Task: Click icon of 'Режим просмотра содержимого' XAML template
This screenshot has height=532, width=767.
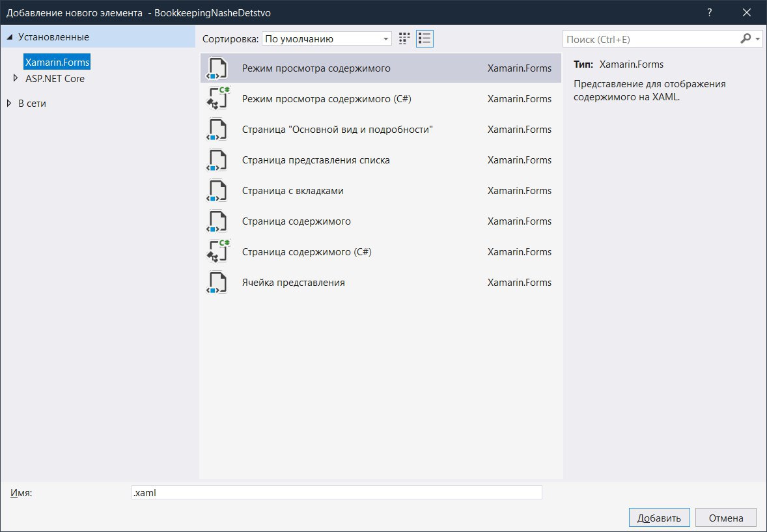Action: (x=217, y=68)
